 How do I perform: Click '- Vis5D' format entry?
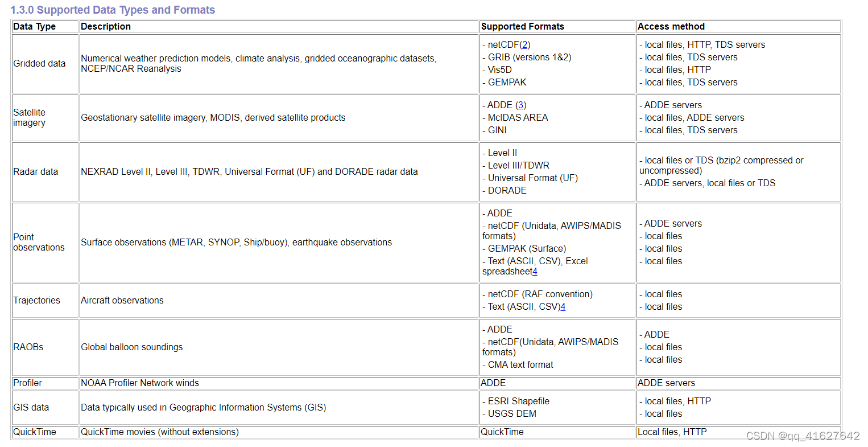click(497, 69)
